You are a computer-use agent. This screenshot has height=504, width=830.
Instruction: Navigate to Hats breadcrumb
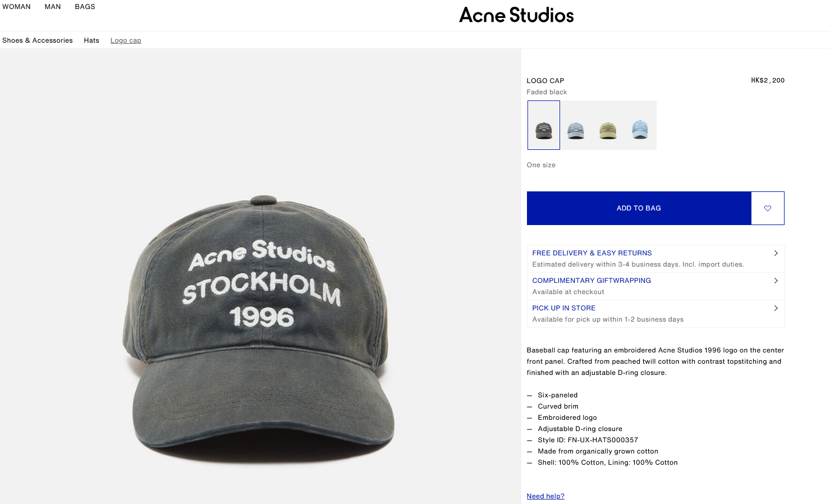[91, 40]
